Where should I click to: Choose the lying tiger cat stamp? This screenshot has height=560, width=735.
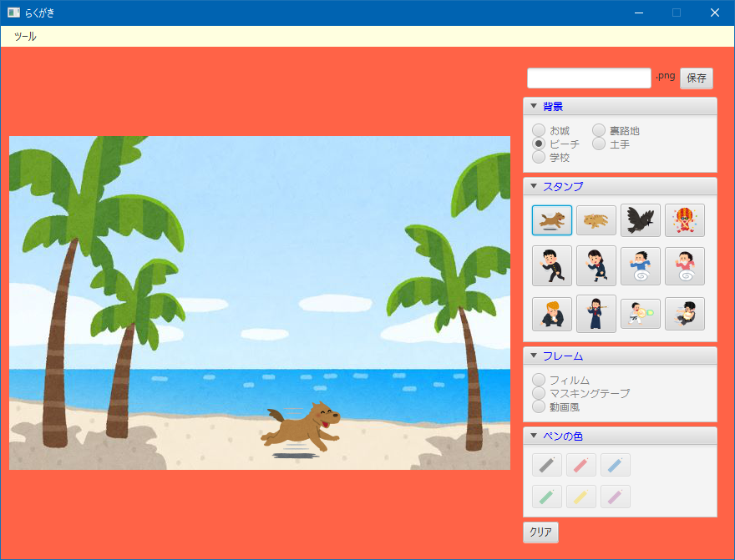(596, 220)
